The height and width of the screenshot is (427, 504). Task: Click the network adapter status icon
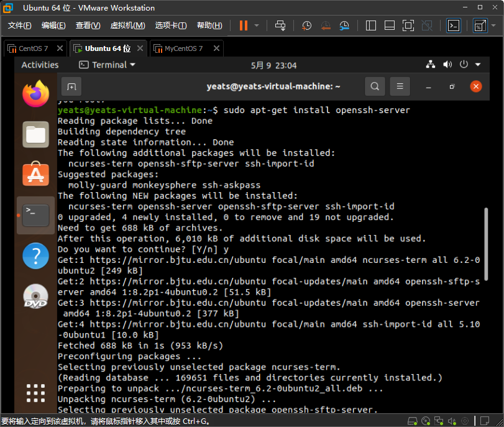point(439,421)
